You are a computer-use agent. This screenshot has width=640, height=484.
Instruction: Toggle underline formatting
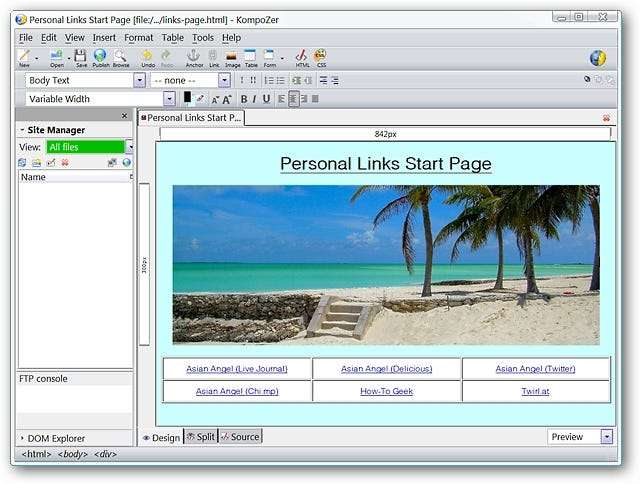pos(266,99)
